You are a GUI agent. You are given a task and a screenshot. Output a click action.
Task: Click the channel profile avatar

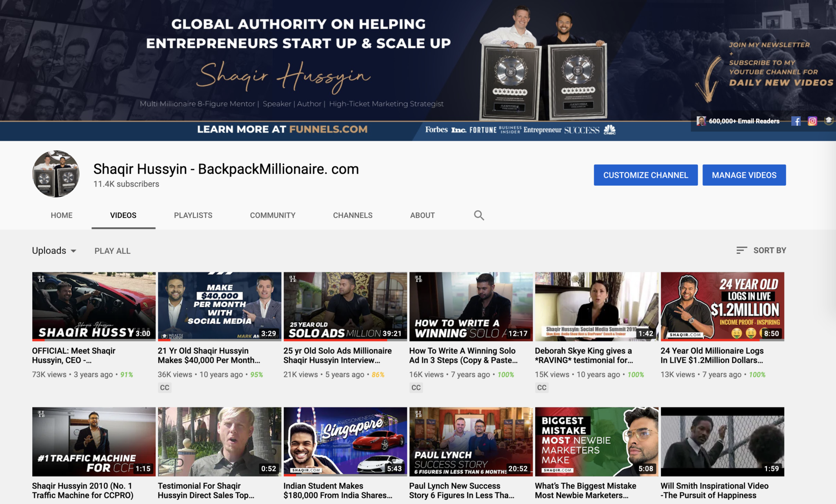[56, 174]
